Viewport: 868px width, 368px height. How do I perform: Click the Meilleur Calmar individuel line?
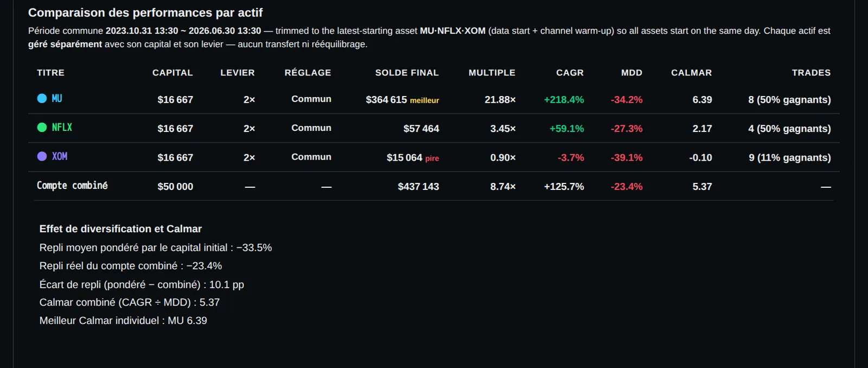[x=123, y=320]
